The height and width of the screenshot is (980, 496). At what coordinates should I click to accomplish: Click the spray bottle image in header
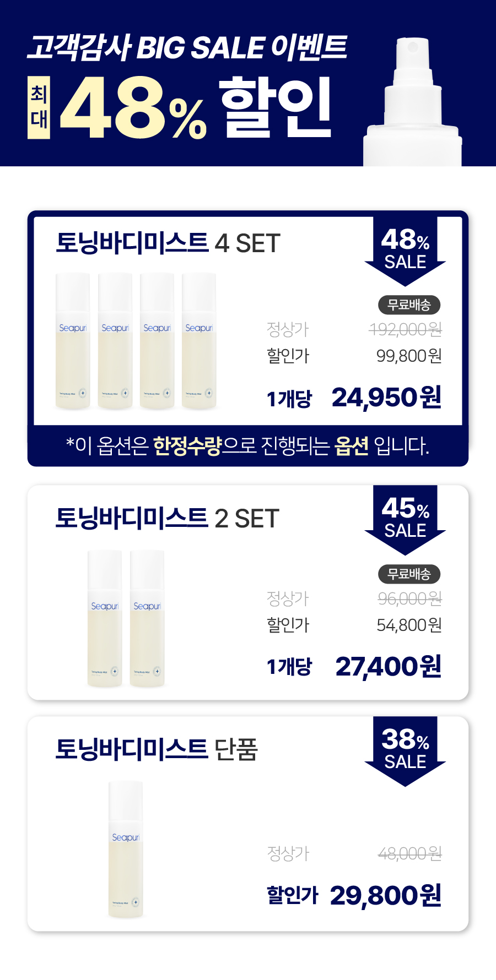pos(412,102)
